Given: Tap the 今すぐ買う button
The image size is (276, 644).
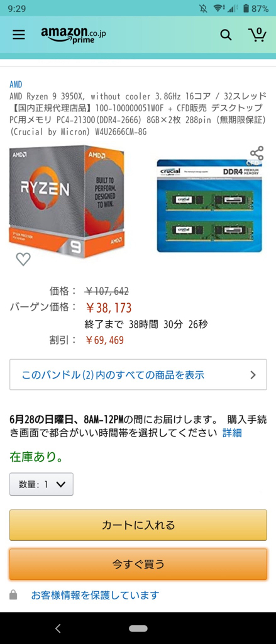Looking at the screenshot, I should (138, 564).
